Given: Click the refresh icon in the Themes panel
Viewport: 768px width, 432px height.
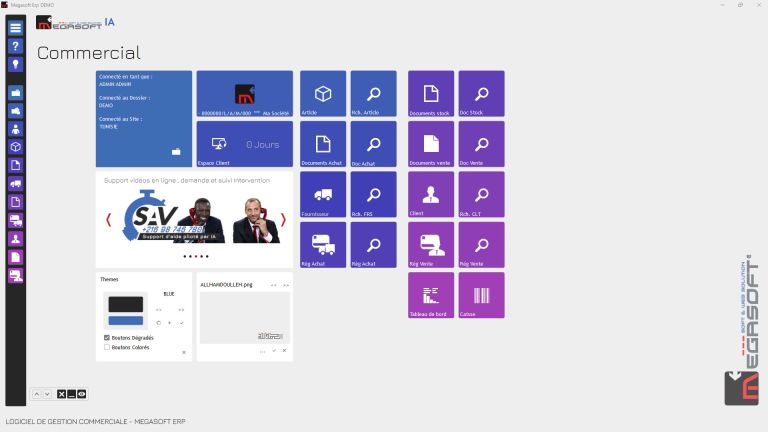Looking at the screenshot, I should pyautogui.click(x=159, y=323).
